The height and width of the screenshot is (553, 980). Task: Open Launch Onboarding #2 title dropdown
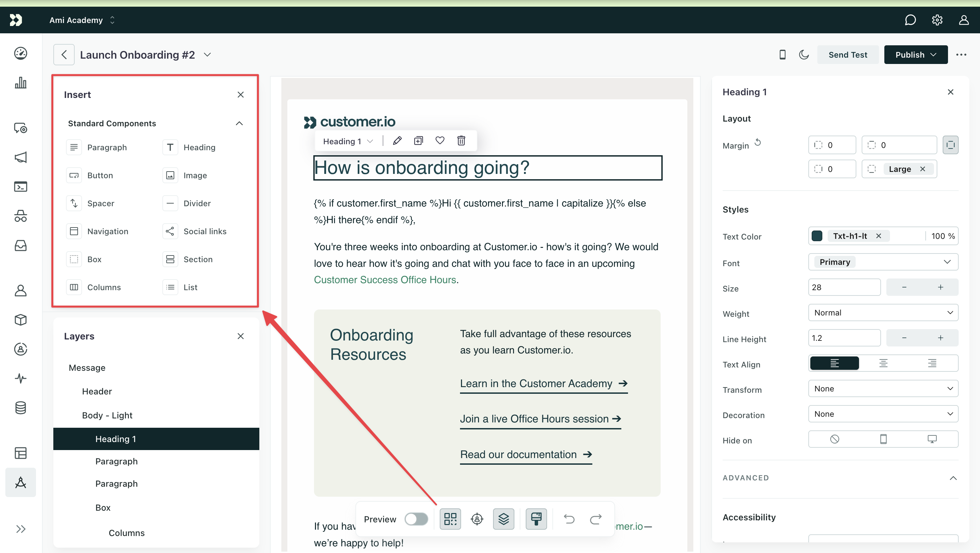[x=207, y=55]
